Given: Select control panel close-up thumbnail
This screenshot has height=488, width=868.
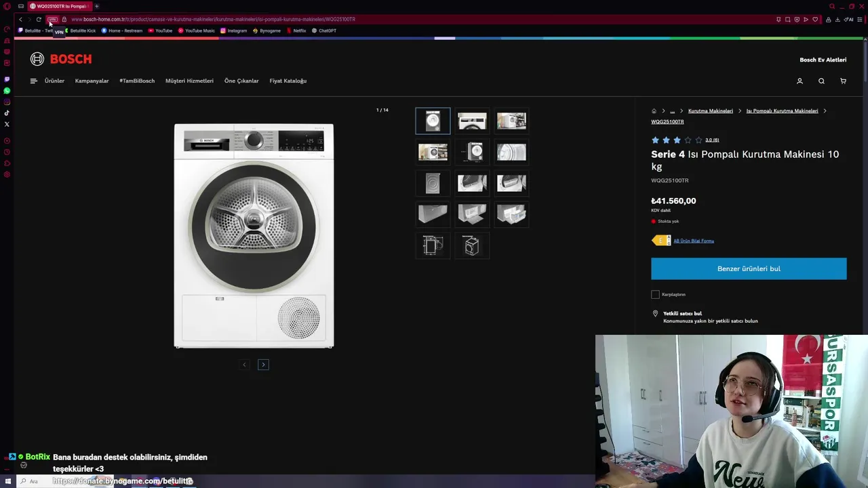Looking at the screenshot, I should tap(472, 121).
